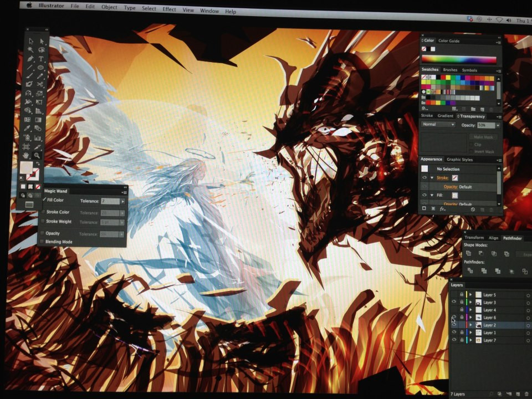Switch to the Align tab

[493, 238]
